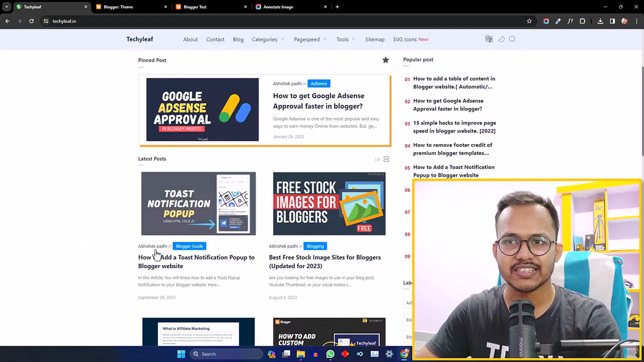Image resolution: width=644 pixels, height=362 pixels.
Task: Click the taskbar Search box
Action: tap(227, 354)
